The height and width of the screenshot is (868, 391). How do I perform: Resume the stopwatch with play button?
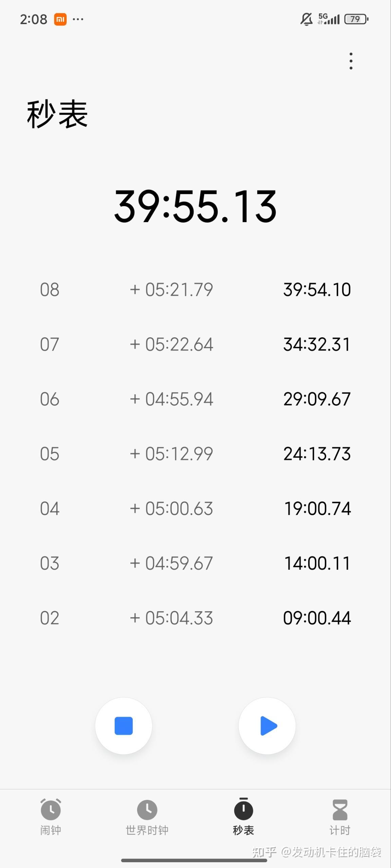[267, 726]
